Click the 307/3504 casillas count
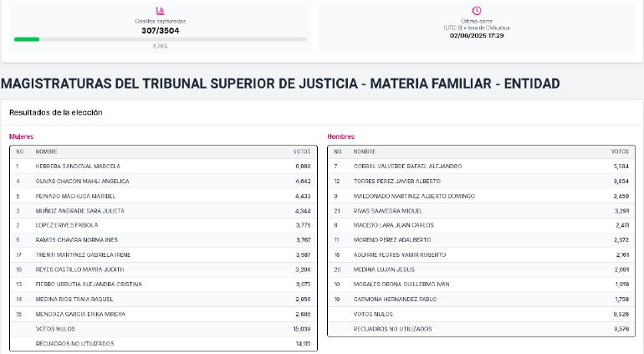 161,30
